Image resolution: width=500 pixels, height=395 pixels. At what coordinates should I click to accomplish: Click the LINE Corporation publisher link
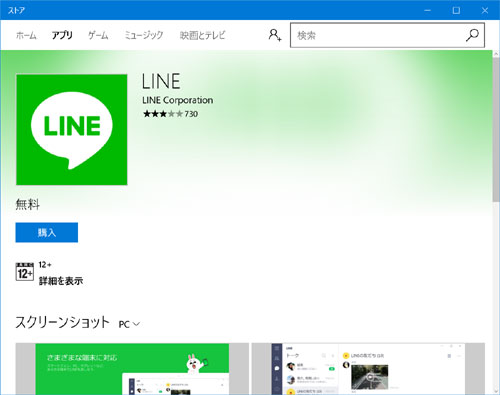coord(177,100)
